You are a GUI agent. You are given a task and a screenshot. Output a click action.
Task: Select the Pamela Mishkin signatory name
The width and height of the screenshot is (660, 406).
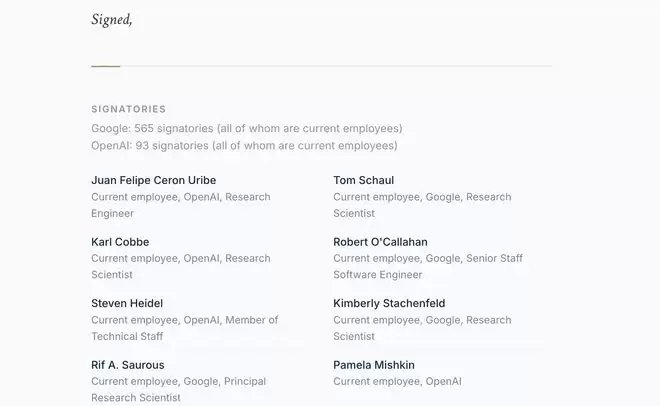coord(374,365)
